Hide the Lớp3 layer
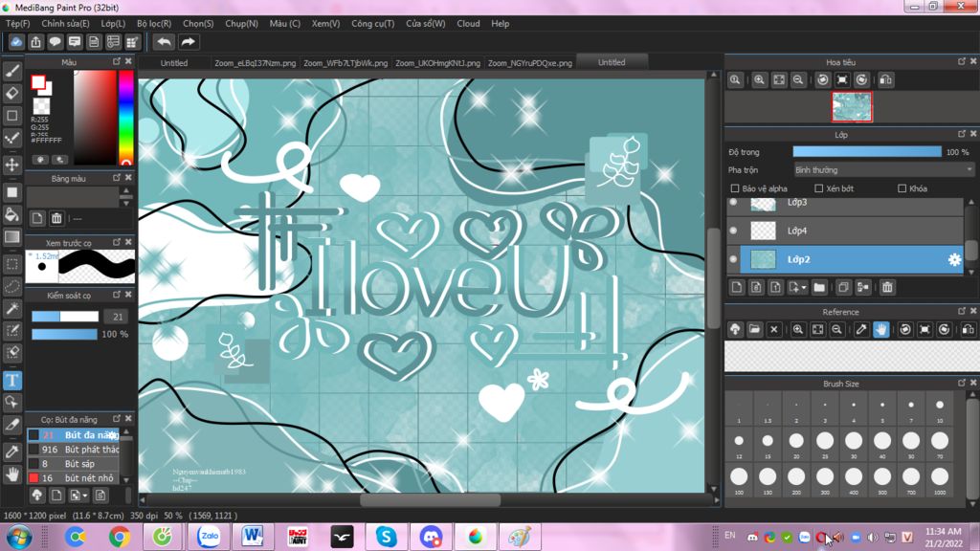The width and height of the screenshot is (980, 551). tap(734, 203)
